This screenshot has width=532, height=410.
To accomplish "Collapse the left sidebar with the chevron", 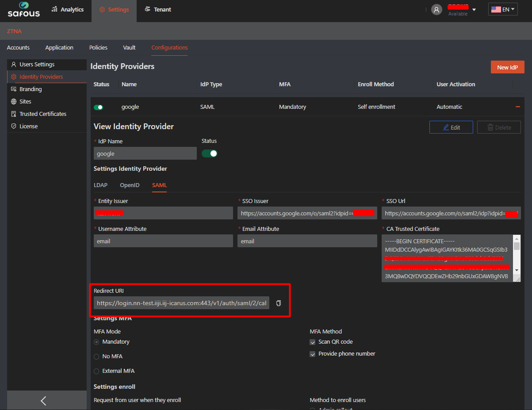I will click(x=43, y=401).
